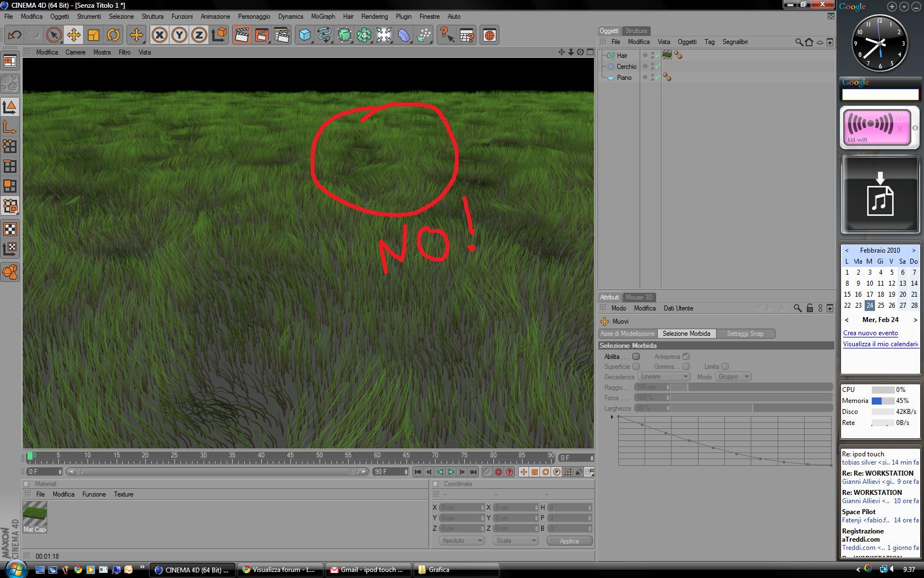Toggle Piano object green enable checkmark
924x578 pixels.
657,78
